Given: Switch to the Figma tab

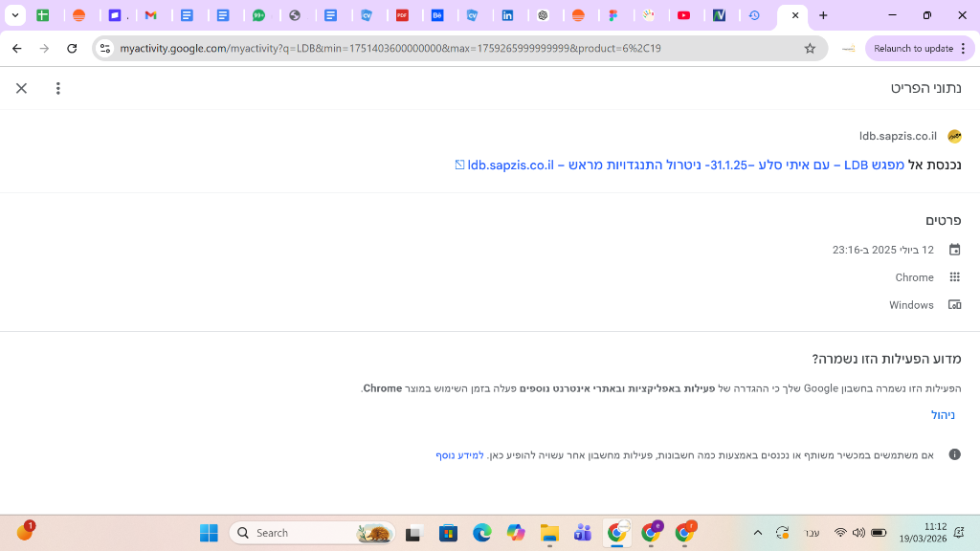Looking at the screenshot, I should coord(613,15).
